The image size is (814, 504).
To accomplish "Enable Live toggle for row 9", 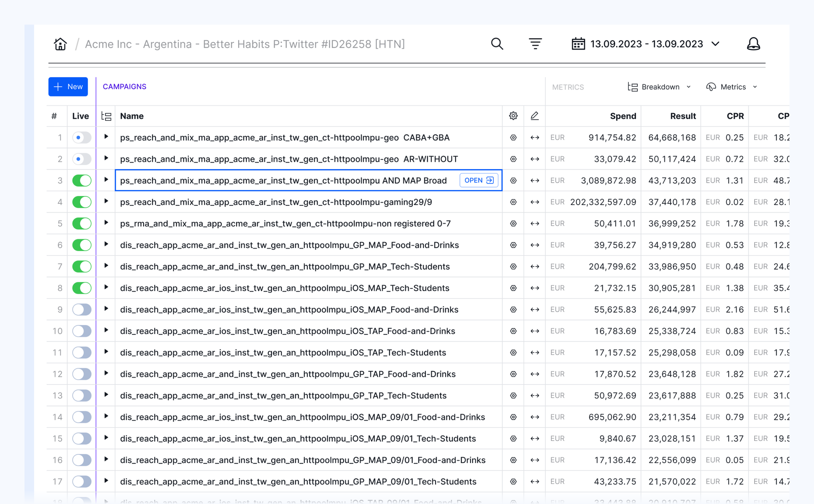I will click(82, 310).
